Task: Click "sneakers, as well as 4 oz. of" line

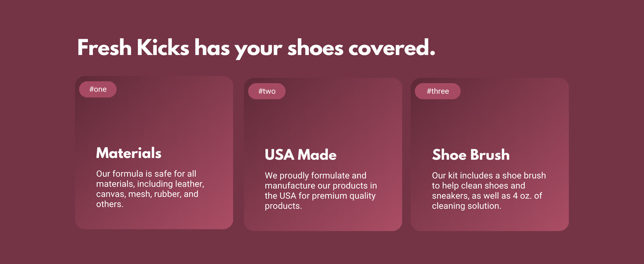Action: pyautogui.click(x=487, y=196)
